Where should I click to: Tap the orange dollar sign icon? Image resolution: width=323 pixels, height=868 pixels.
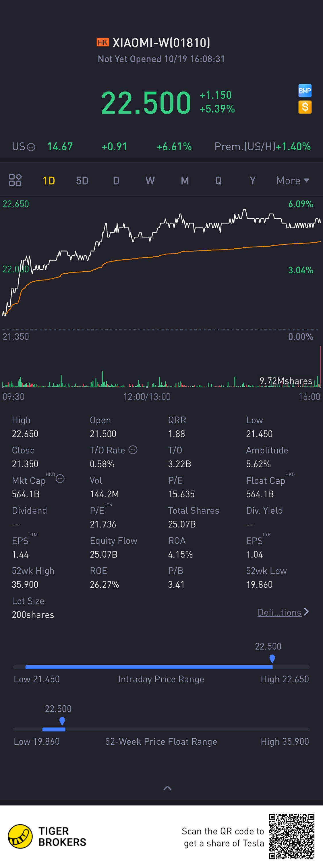click(x=305, y=107)
